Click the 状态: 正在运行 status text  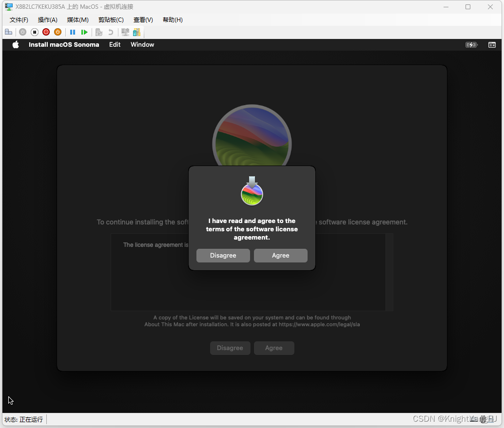[x=24, y=420]
